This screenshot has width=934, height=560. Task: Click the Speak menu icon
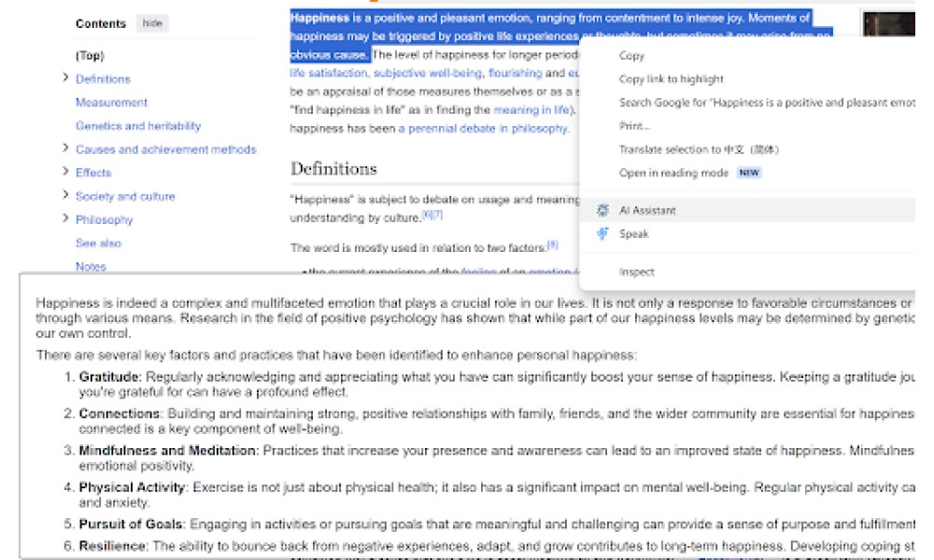(602, 234)
